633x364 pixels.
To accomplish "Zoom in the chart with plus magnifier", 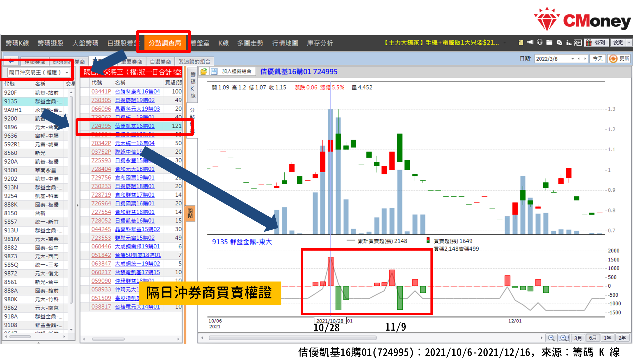I will click(x=563, y=338).
